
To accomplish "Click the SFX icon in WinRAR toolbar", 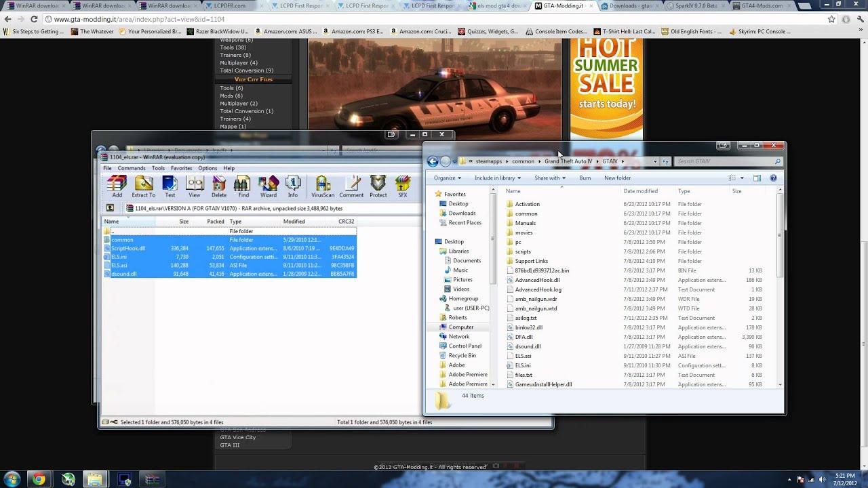I will coord(403,186).
